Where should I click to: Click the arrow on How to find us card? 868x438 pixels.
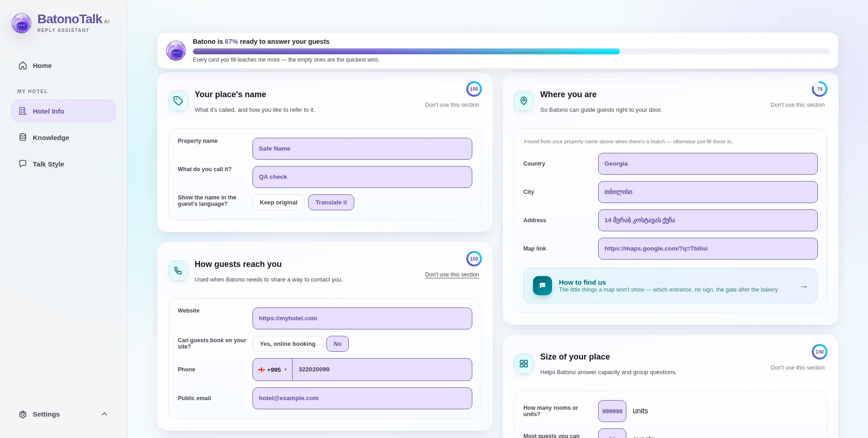[x=804, y=287]
